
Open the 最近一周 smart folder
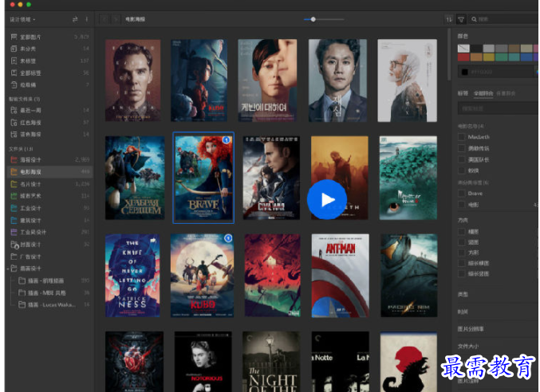tap(49, 111)
